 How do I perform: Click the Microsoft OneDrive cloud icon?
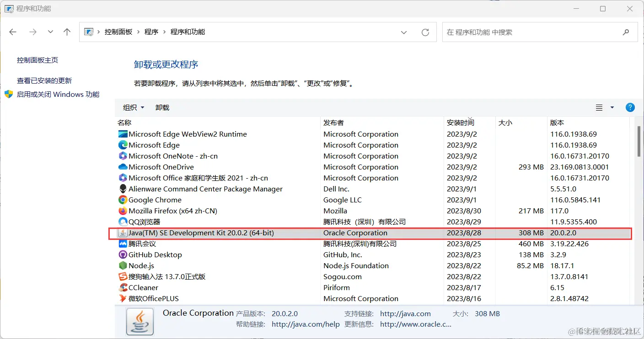coord(123,167)
